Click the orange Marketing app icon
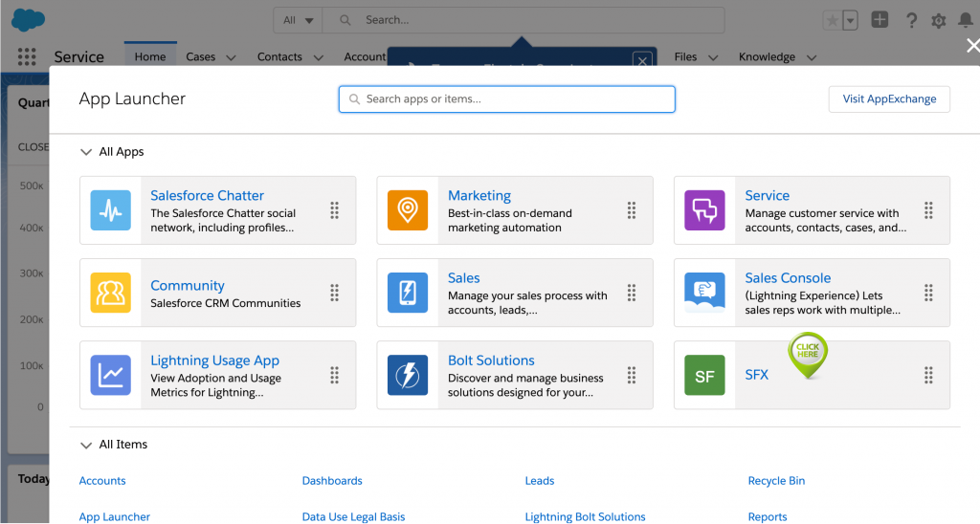 (408, 210)
